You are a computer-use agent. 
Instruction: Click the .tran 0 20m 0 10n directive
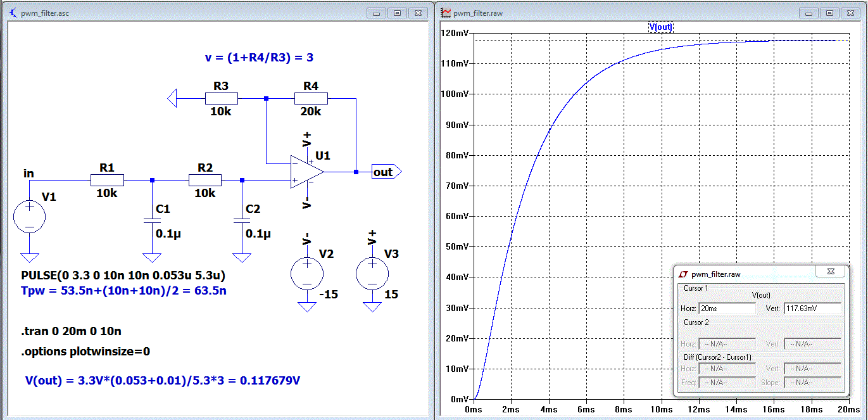72,331
